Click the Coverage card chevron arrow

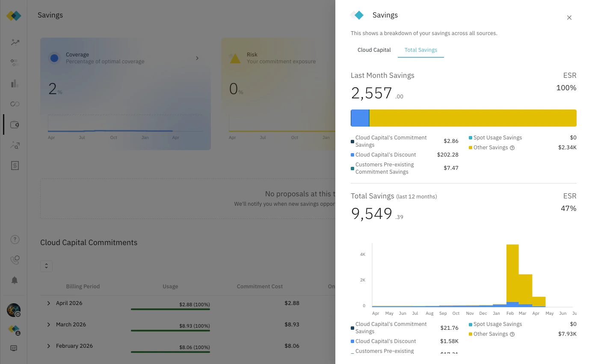pos(197,58)
